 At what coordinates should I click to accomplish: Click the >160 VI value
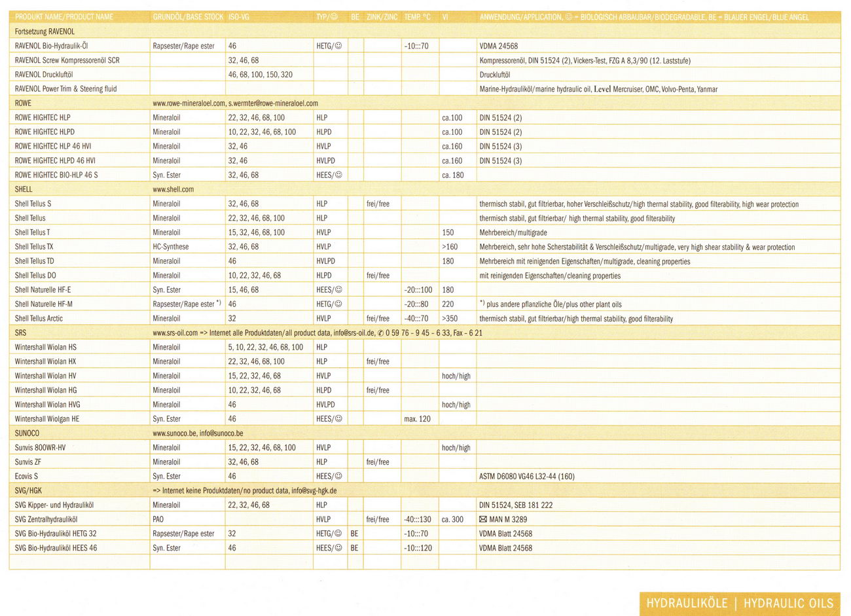tap(450, 247)
